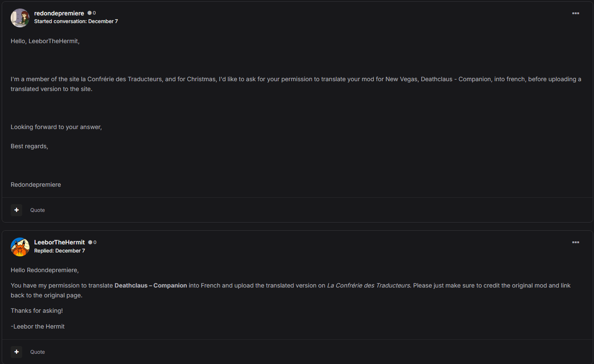Click plus button under LeeborTheHermit's reply

(x=17, y=352)
